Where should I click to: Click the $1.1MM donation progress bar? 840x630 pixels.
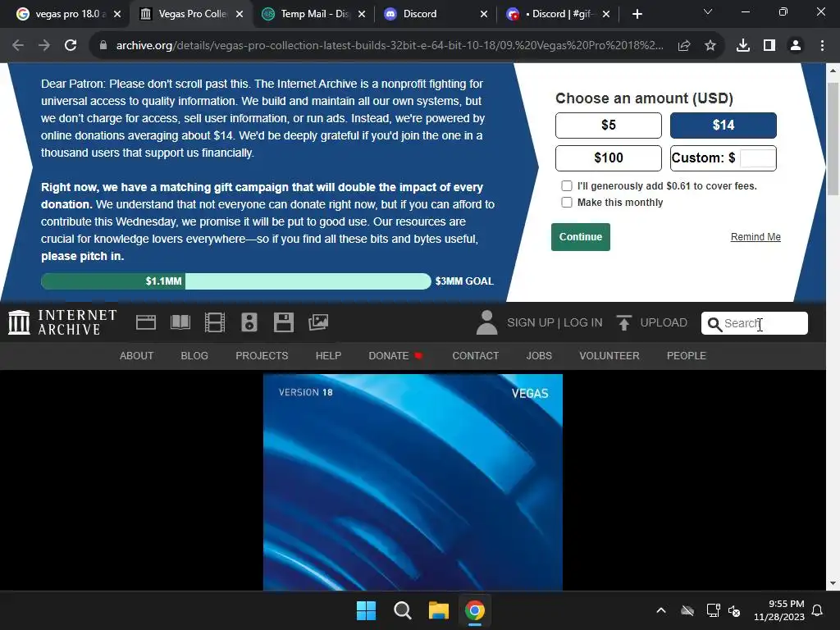(x=235, y=281)
